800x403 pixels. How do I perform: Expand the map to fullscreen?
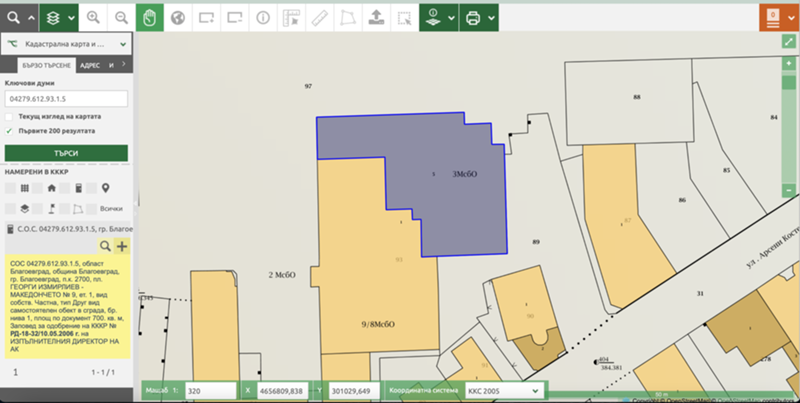tap(788, 43)
